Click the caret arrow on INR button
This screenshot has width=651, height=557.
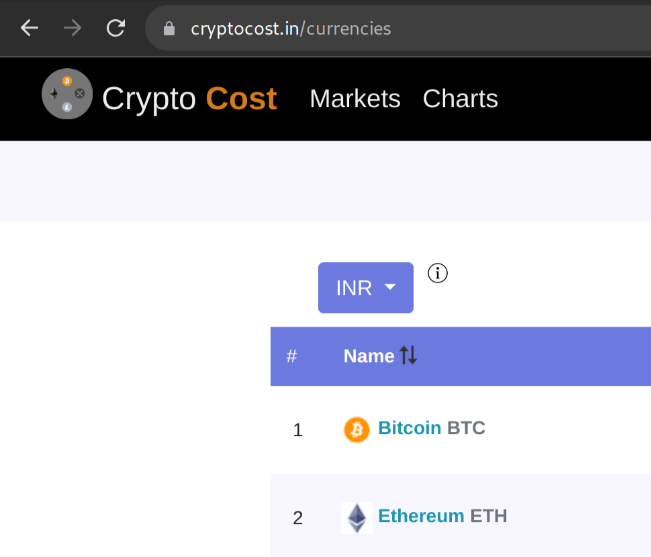point(390,287)
